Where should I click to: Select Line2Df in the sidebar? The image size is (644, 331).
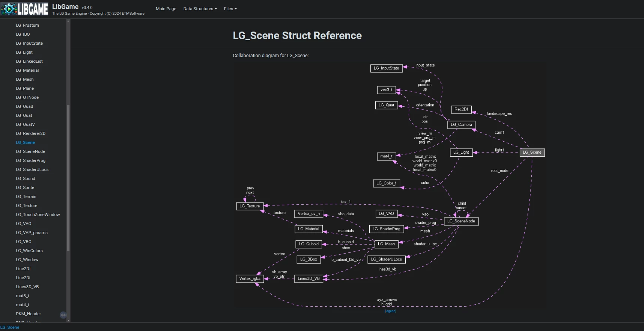click(23, 269)
